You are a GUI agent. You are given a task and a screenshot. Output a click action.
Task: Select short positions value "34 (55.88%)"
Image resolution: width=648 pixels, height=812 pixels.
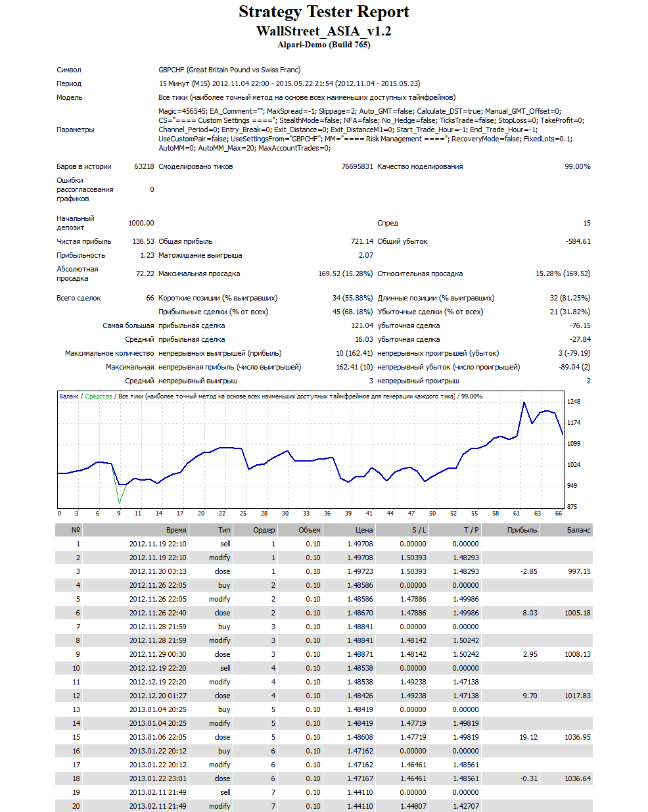point(353,298)
